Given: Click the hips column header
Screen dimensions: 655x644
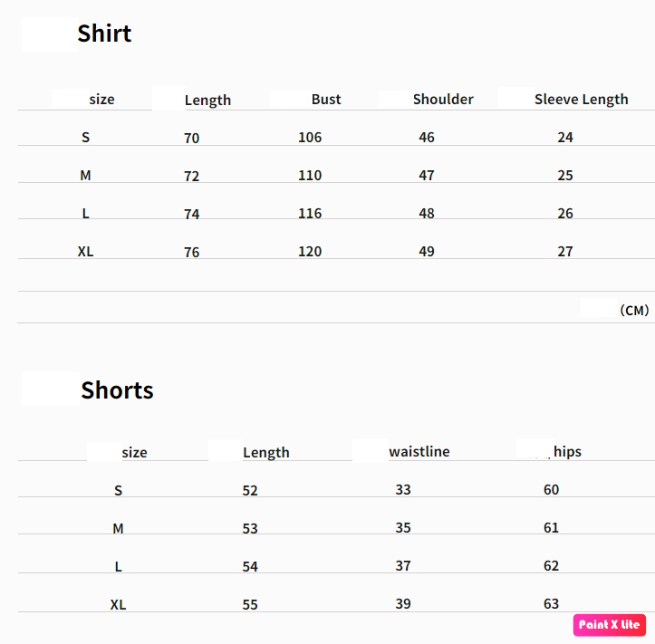Looking at the screenshot, I should pos(567,452).
